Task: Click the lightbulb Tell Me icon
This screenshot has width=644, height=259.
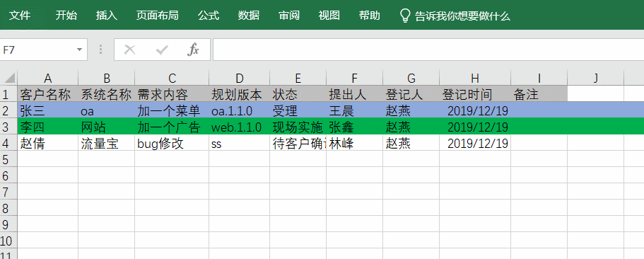Action: point(405,16)
